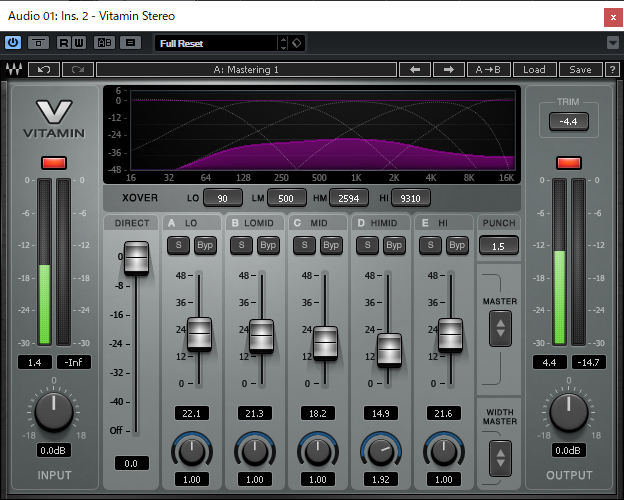Bypass the D HIMID band

(394, 245)
